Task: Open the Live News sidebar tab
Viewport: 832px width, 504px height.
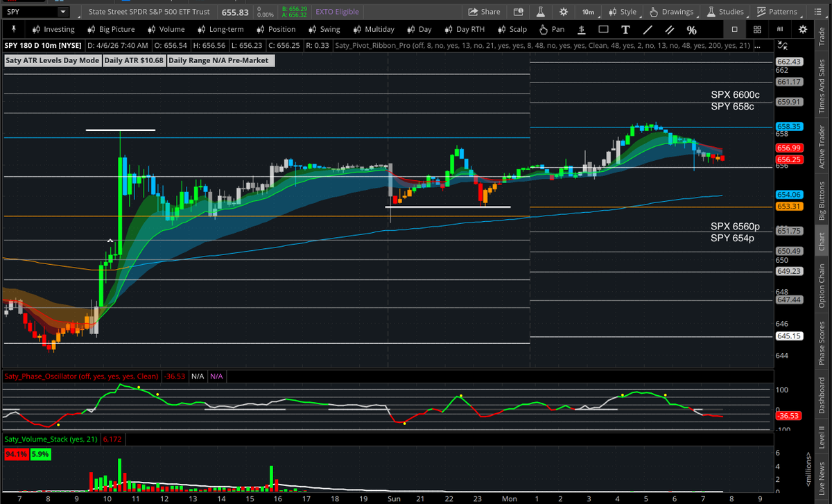Action: coord(822,478)
